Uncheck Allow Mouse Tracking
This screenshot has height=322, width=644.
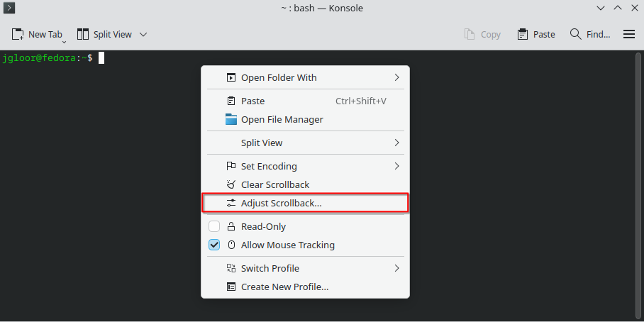point(214,245)
